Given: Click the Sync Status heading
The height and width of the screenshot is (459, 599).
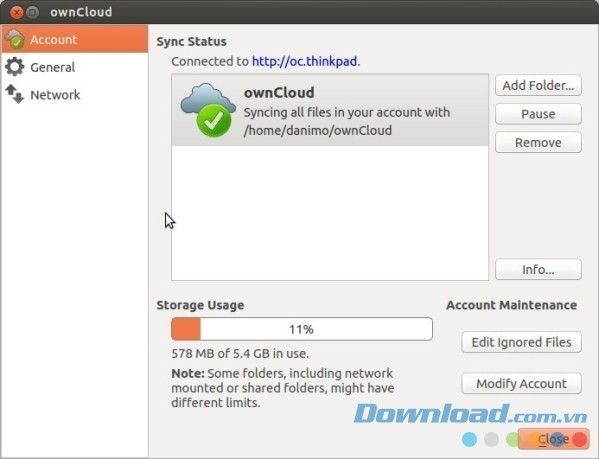Looking at the screenshot, I should [191, 42].
